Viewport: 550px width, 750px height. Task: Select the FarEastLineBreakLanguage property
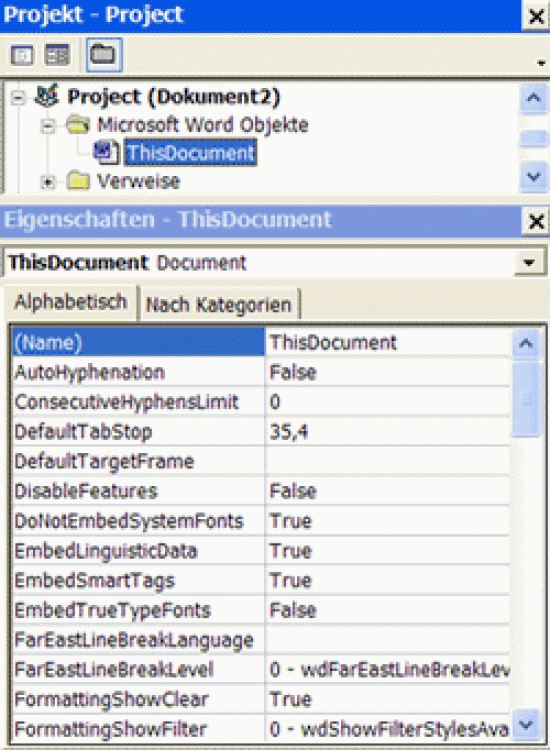pos(138,640)
